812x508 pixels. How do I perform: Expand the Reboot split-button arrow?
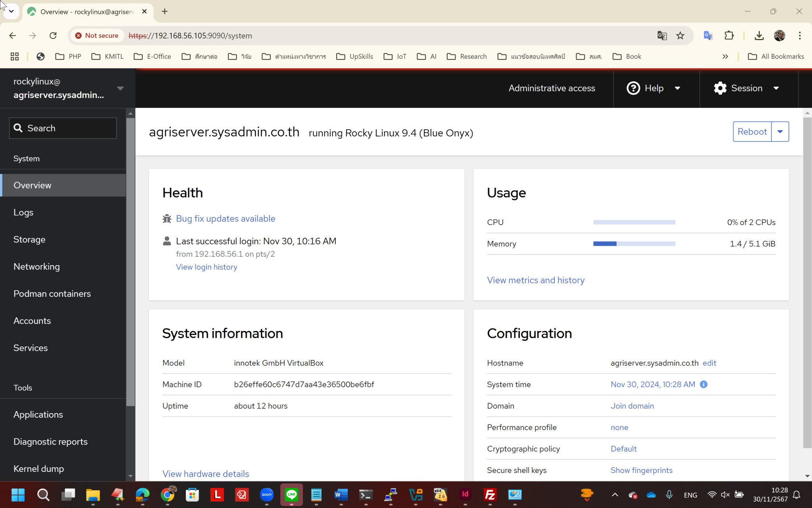pyautogui.click(x=780, y=131)
